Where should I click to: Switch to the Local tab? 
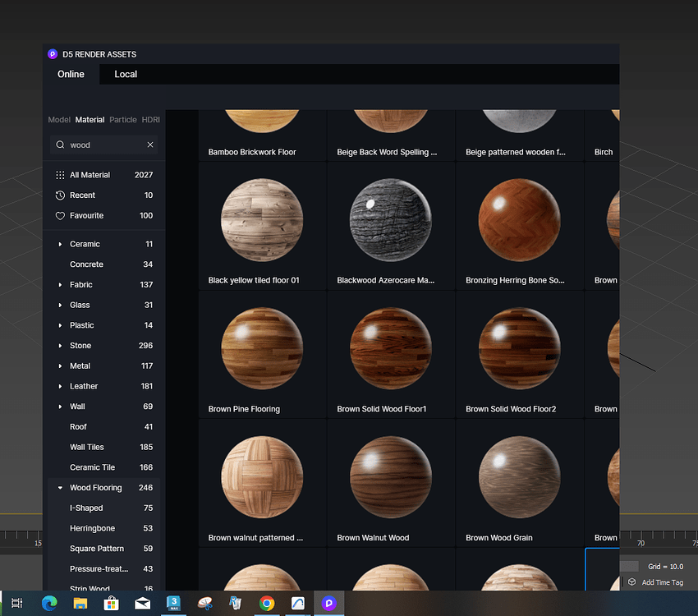click(126, 74)
